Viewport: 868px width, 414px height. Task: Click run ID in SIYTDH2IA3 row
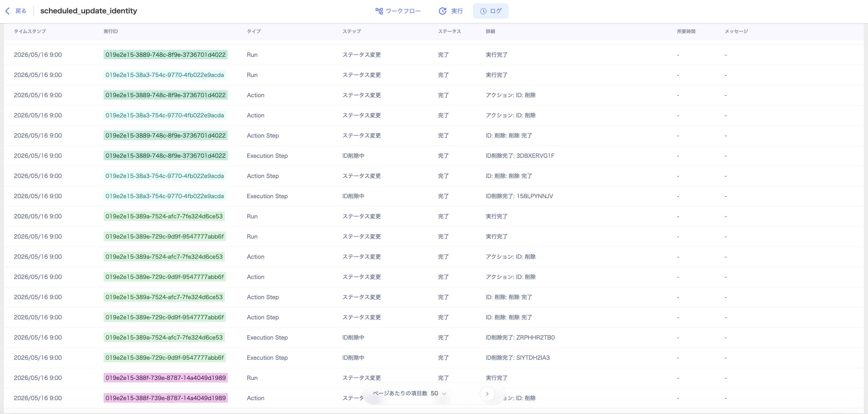pos(165,358)
